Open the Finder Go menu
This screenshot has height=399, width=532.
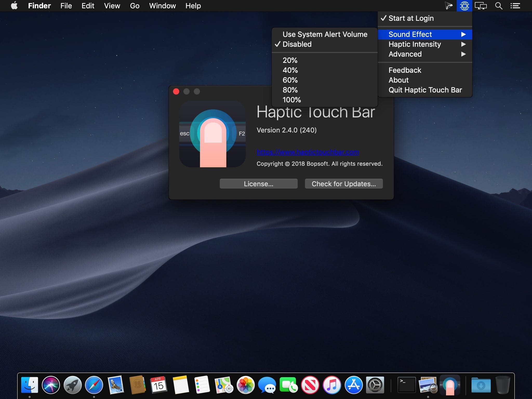pos(135,6)
